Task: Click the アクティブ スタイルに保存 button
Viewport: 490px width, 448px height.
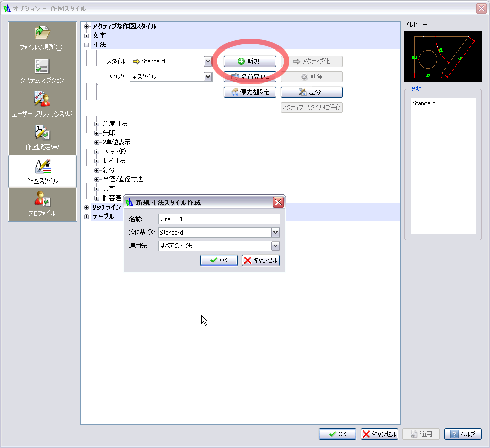Action: [x=312, y=107]
